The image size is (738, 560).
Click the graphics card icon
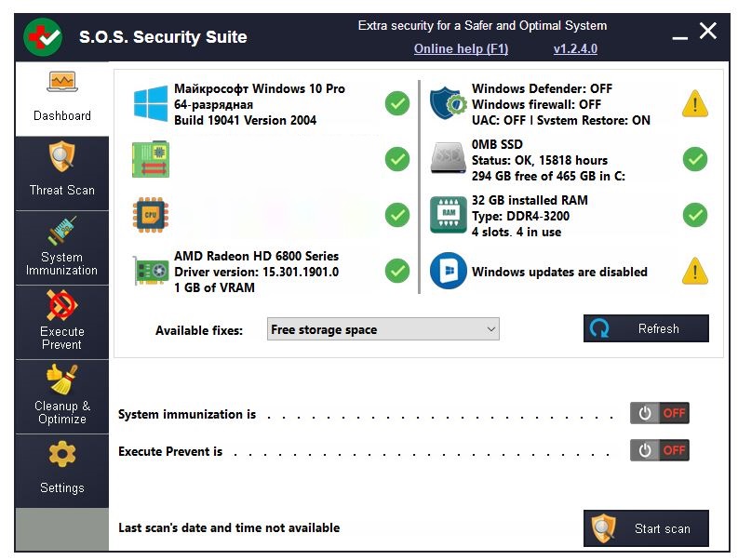coord(150,271)
